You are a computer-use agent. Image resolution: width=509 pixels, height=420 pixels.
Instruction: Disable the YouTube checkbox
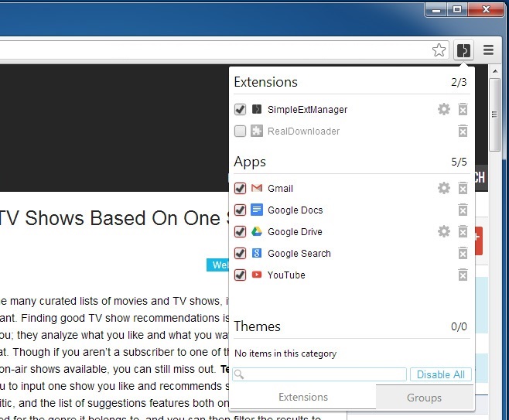[x=241, y=275]
